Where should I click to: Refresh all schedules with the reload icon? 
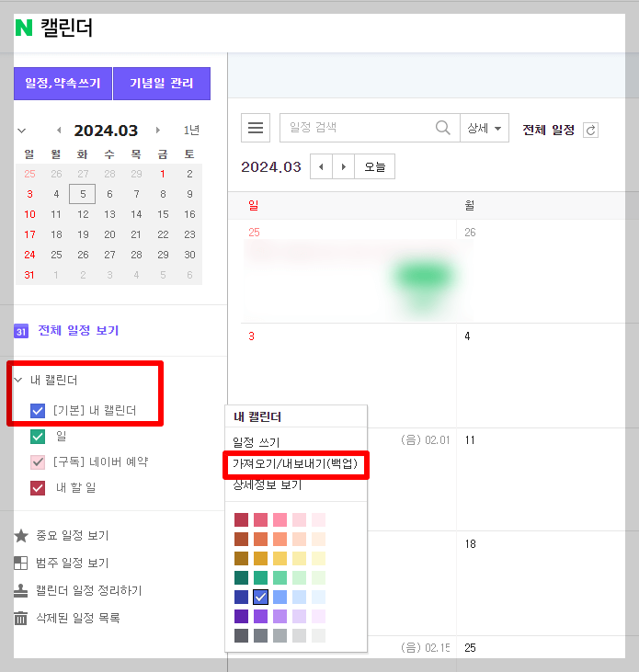point(590,130)
